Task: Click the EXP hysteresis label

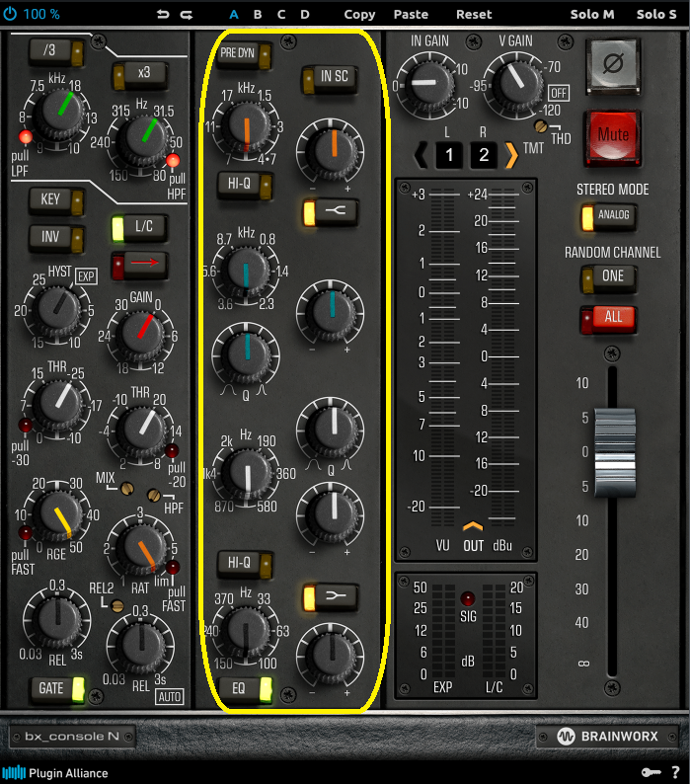Action: pyautogui.click(x=86, y=276)
